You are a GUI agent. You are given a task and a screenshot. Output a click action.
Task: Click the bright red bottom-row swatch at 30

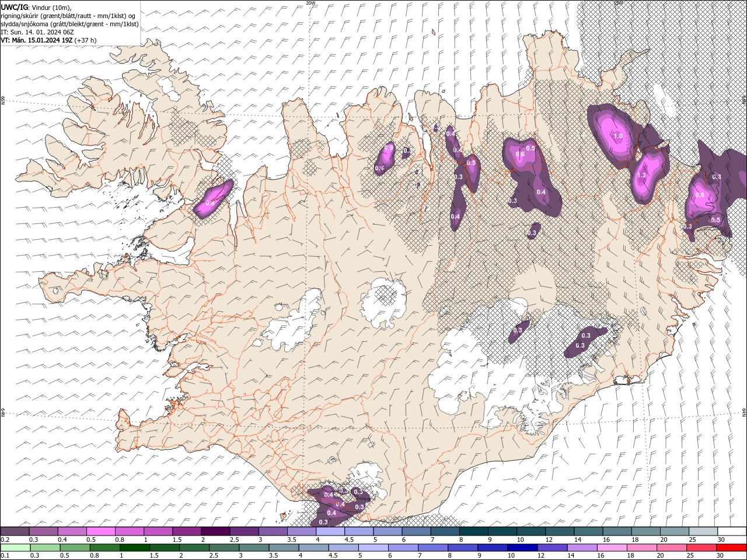[x=732, y=548]
